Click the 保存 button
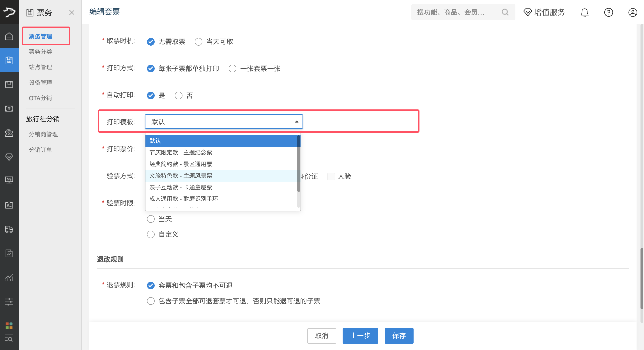644x350 pixels. [399, 336]
